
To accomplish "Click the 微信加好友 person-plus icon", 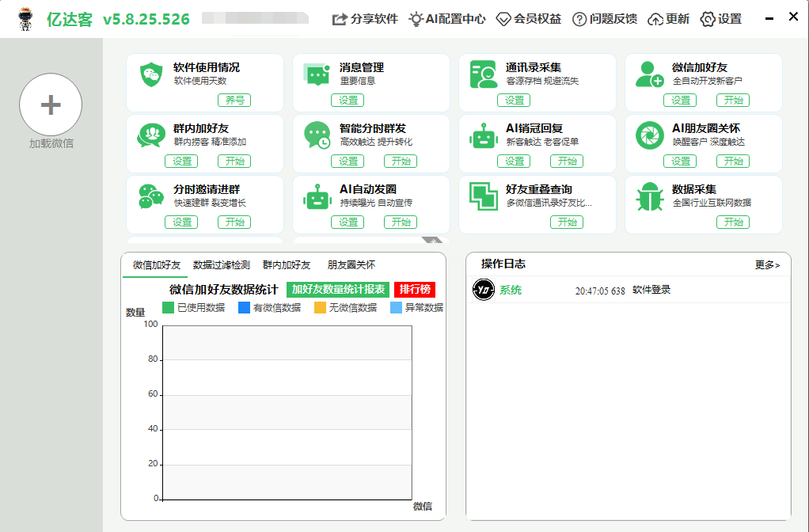I will click(x=649, y=74).
